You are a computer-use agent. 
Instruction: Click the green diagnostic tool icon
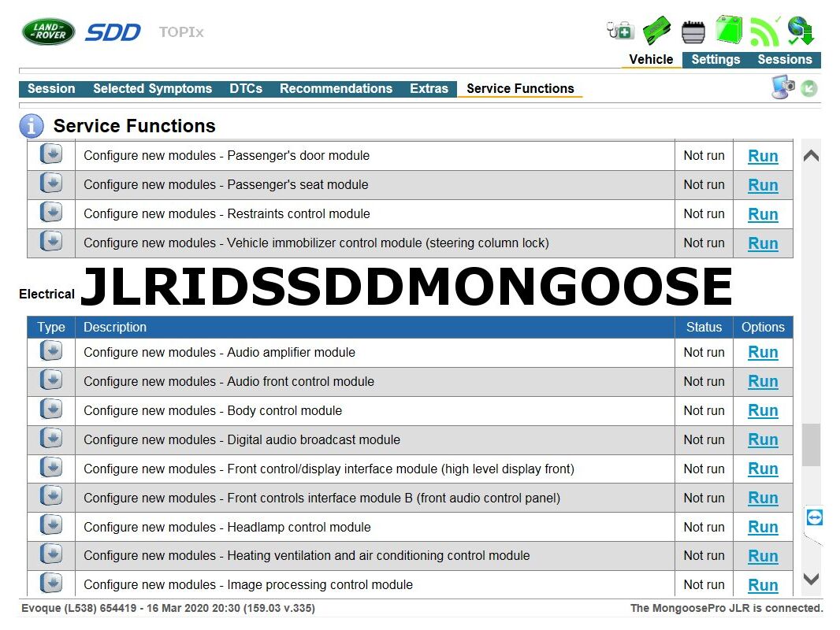[656, 30]
